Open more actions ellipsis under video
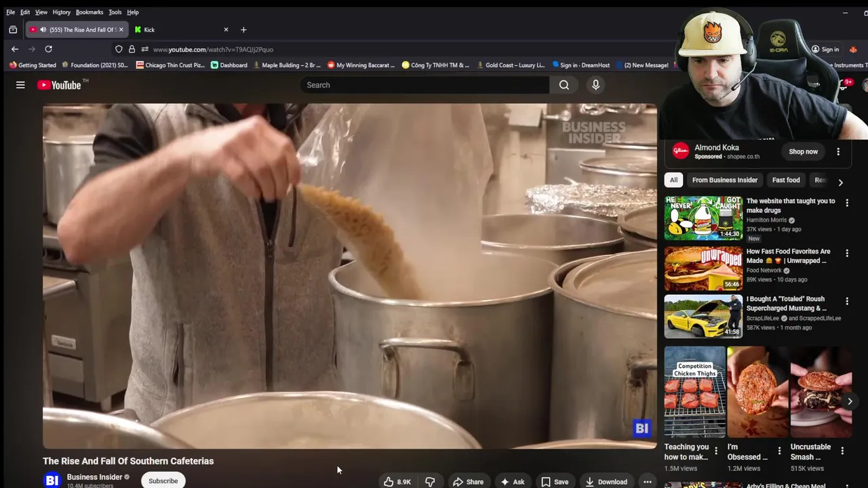Viewport: 868px width, 488px height. click(648, 482)
